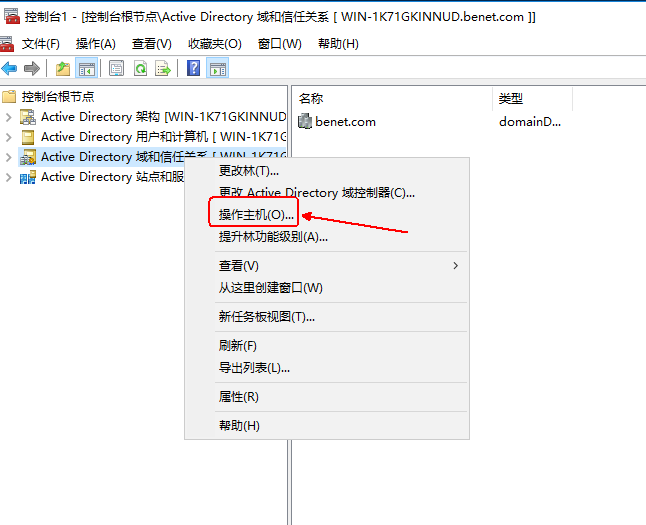This screenshot has height=525, width=646.
Task: Expand Active Directory 站点和服务 node
Action: (9, 177)
